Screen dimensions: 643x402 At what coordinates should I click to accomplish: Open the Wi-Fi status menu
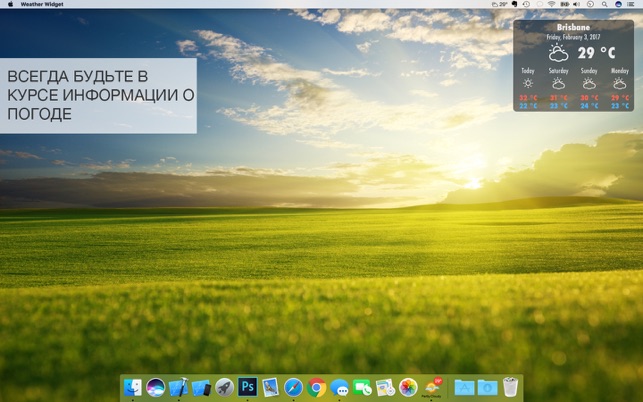(551, 4)
